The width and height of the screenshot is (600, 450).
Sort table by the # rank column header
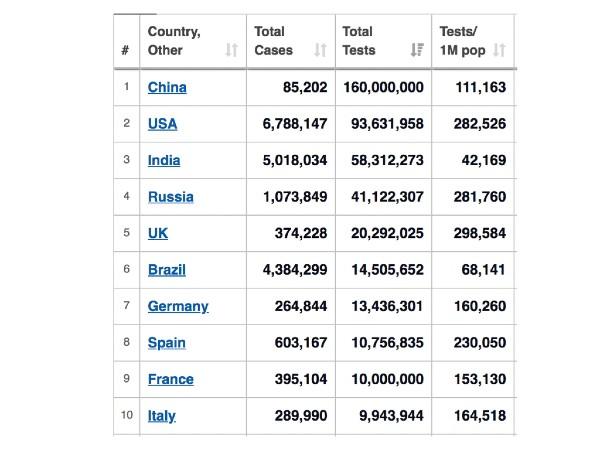pyautogui.click(x=125, y=50)
